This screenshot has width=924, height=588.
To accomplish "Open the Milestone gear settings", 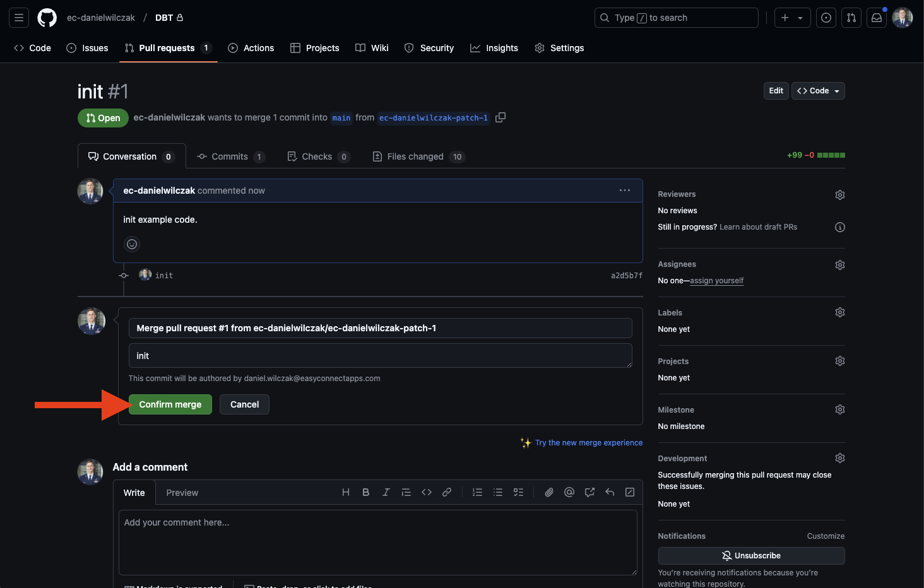I will [x=840, y=409].
